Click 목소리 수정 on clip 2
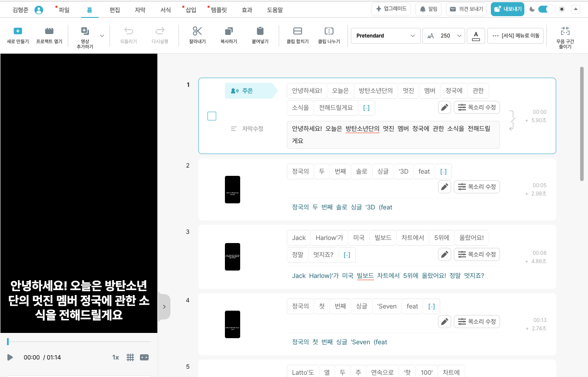The image size is (588, 377). pyautogui.click(x=477, y=187)
